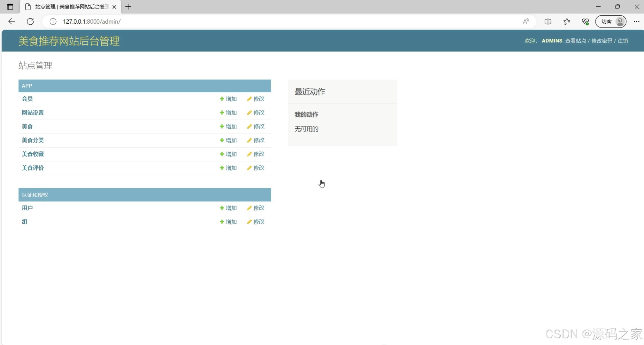Open the 美食收藏 model link
Image resolution: width=644 pixels, height=345 pixels.
pyautogui.click(x=33, y=154)
